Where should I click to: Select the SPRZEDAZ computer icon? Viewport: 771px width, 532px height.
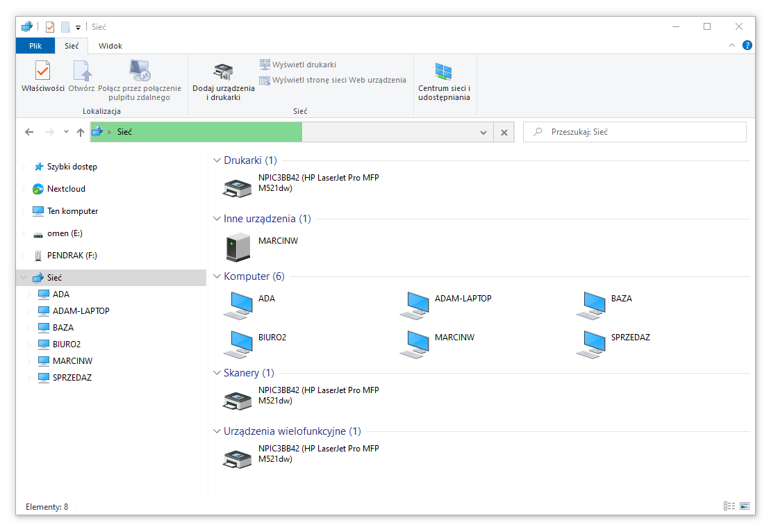(590, 343)
